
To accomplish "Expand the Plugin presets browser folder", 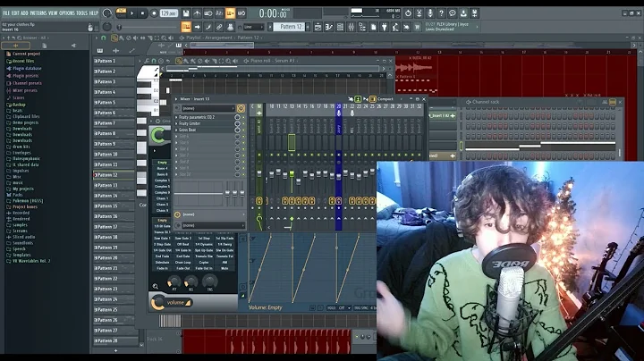I will click(25, 76).
